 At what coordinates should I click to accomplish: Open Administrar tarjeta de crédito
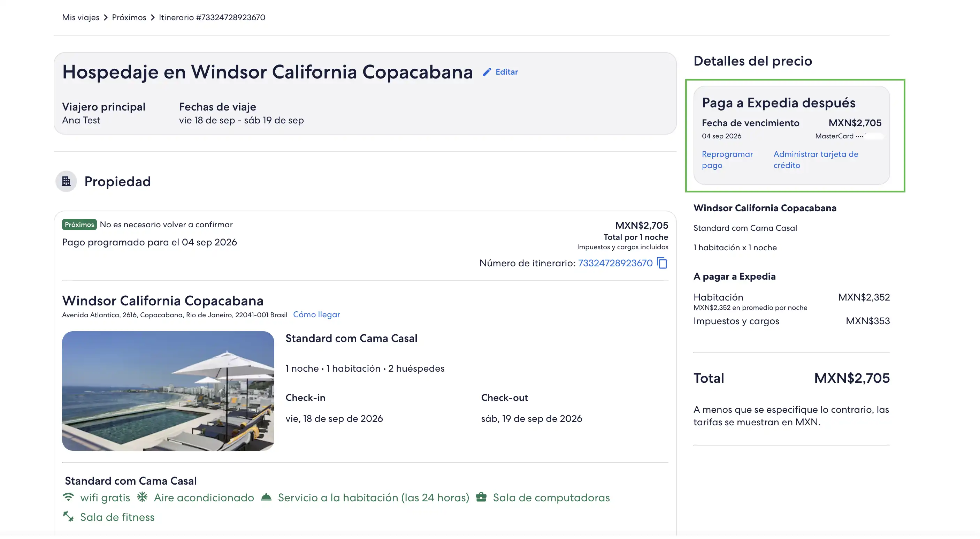tap(816, 159)
